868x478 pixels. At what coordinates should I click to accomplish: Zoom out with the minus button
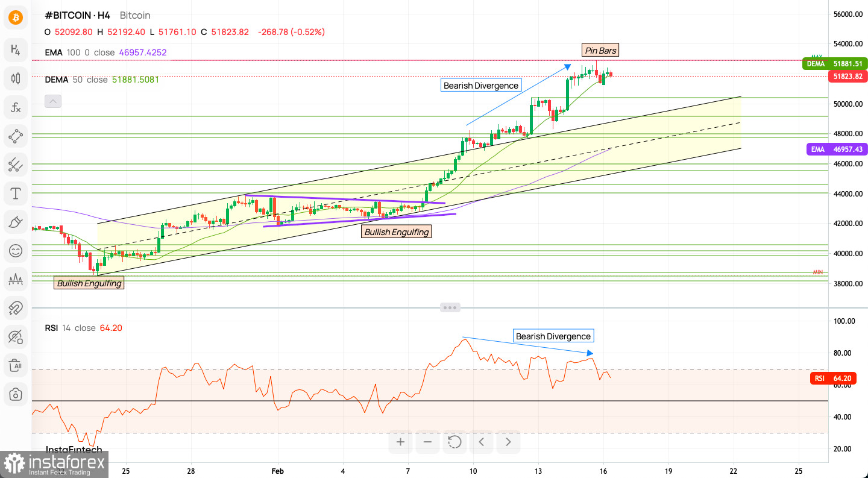point(427,442)
